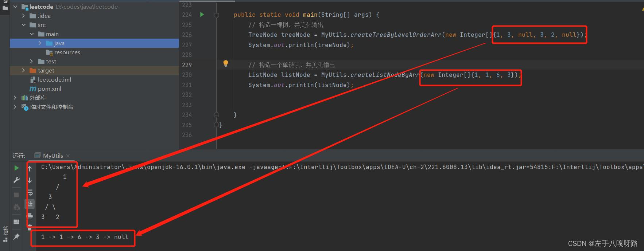Fold marker at line 235 class end

pyautogui.click(x=216, y=125)
